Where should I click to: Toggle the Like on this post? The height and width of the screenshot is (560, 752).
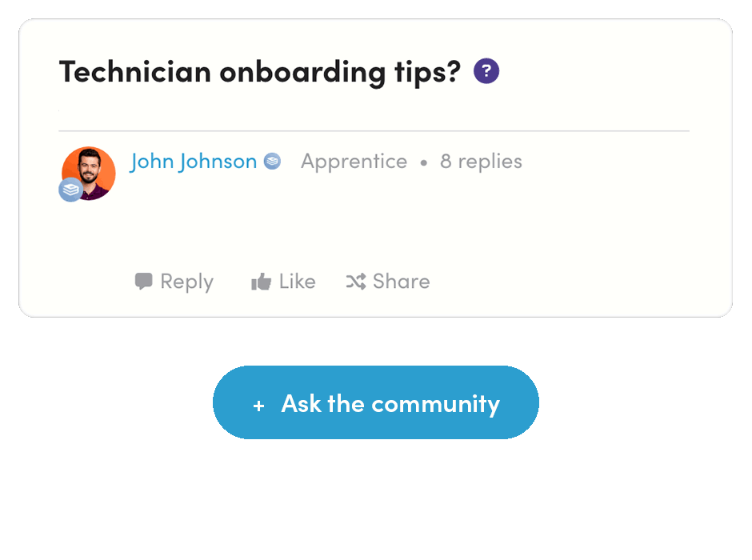(282, 281)
